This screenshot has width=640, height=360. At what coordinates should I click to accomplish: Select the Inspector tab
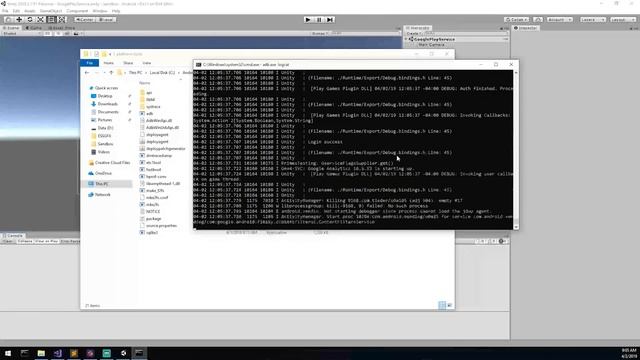point(526,28)
